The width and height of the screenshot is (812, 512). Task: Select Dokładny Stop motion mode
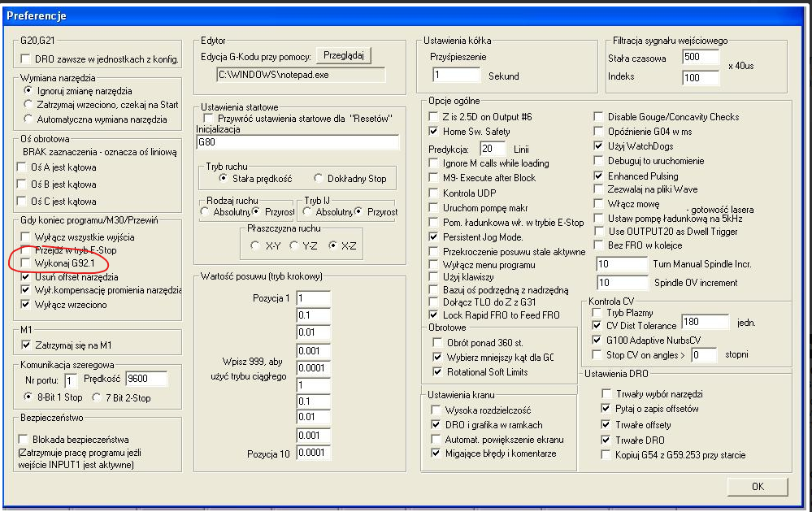click(x=319, y=178)
